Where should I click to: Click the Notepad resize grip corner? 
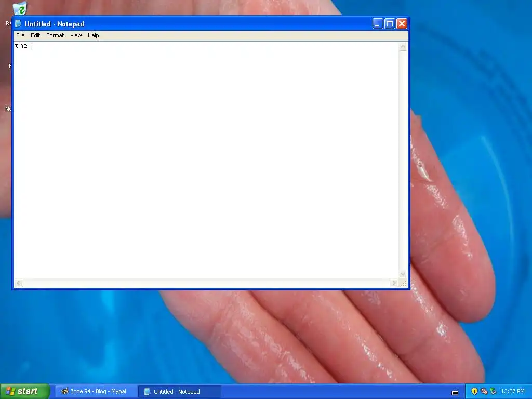[403, 283]
